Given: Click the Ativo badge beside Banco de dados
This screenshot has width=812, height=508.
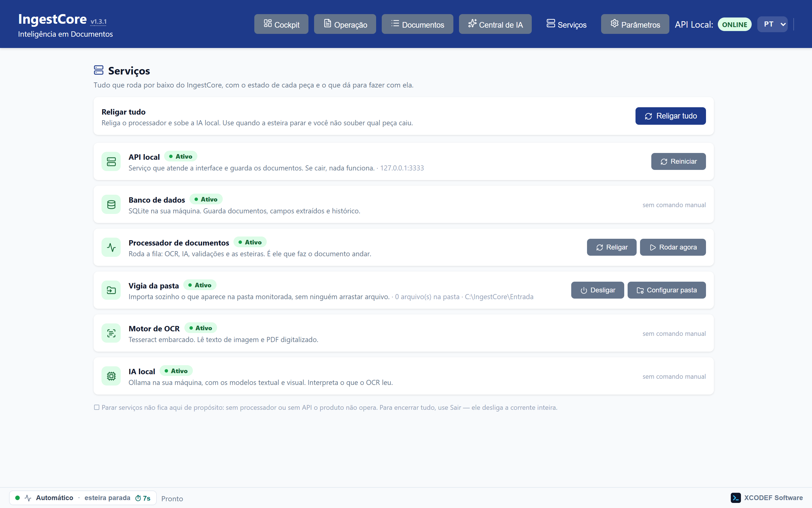Looking at the screenshot, I should tap(206, 199).
